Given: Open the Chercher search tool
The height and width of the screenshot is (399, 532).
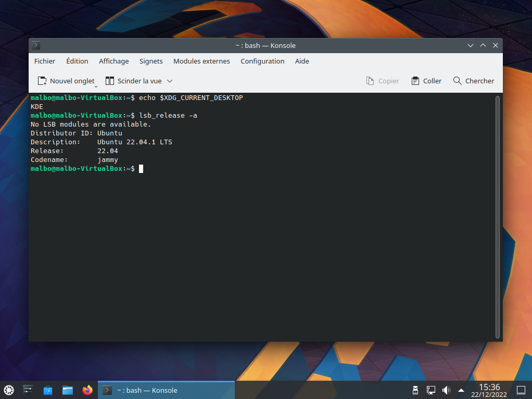Looking at the screenshot, I should [x=474, y=81].
